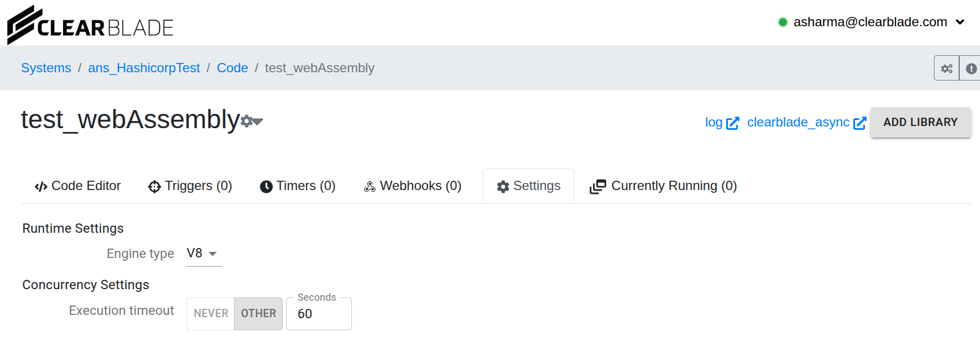Viewport: 980px width, 339px height.
Task: Select the OTHER execution timeout option
Action: click(259, 313)
